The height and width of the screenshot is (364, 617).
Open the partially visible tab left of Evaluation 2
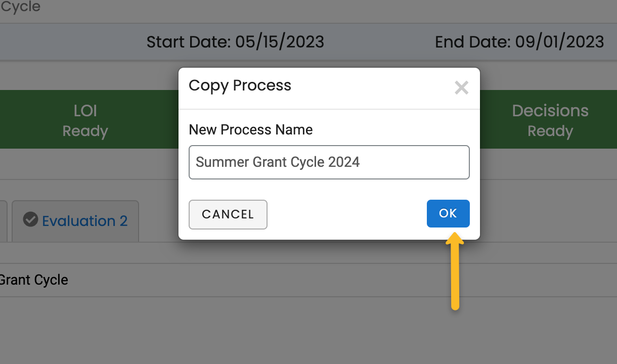click(x=3, y=220)
